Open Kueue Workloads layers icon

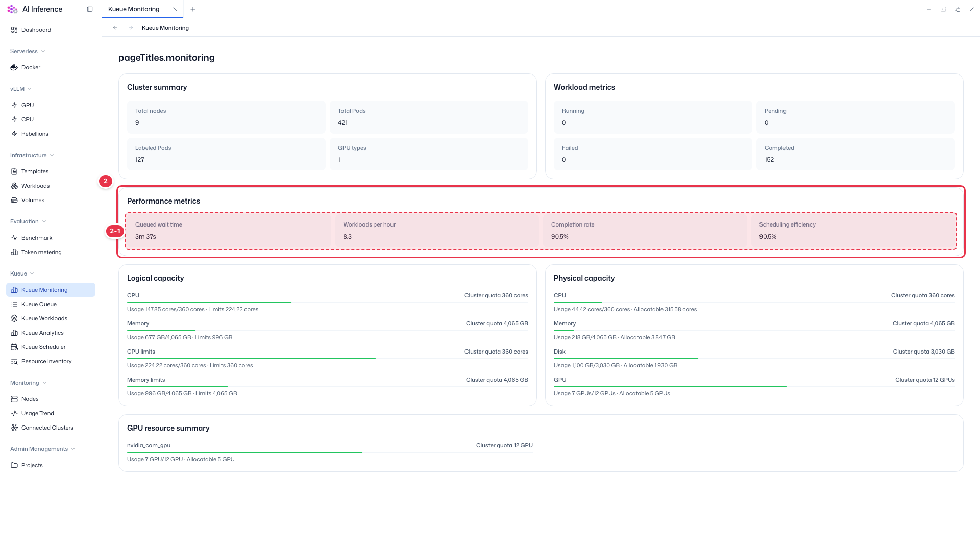pyautogui.click(x=14, y=318)
